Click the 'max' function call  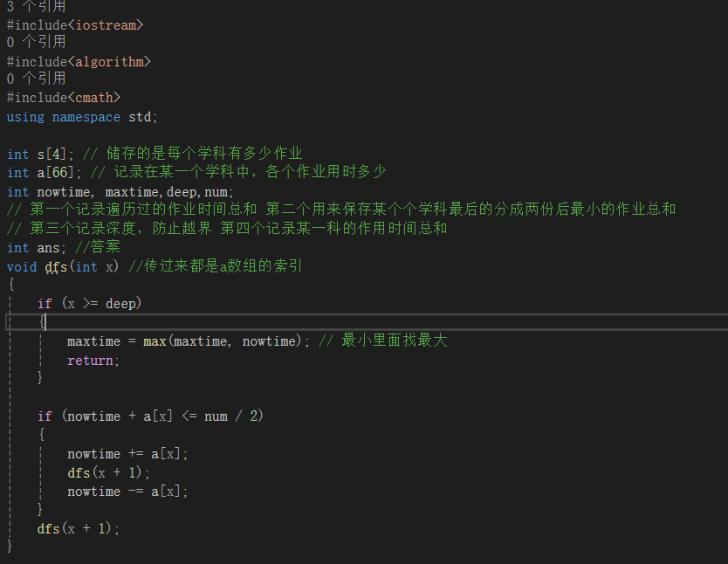coord(155,341)
